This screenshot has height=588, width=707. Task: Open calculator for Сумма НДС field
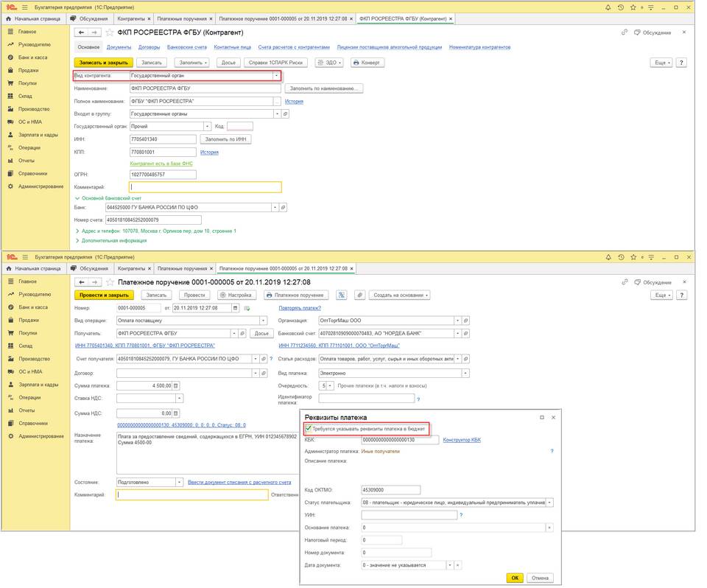(176, 413)
